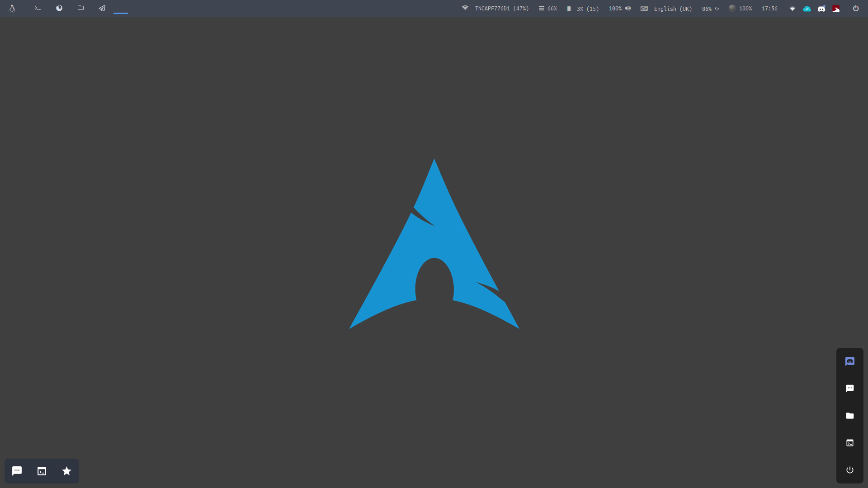
Task: Click the keyboard layout icon
Action: 644,8
